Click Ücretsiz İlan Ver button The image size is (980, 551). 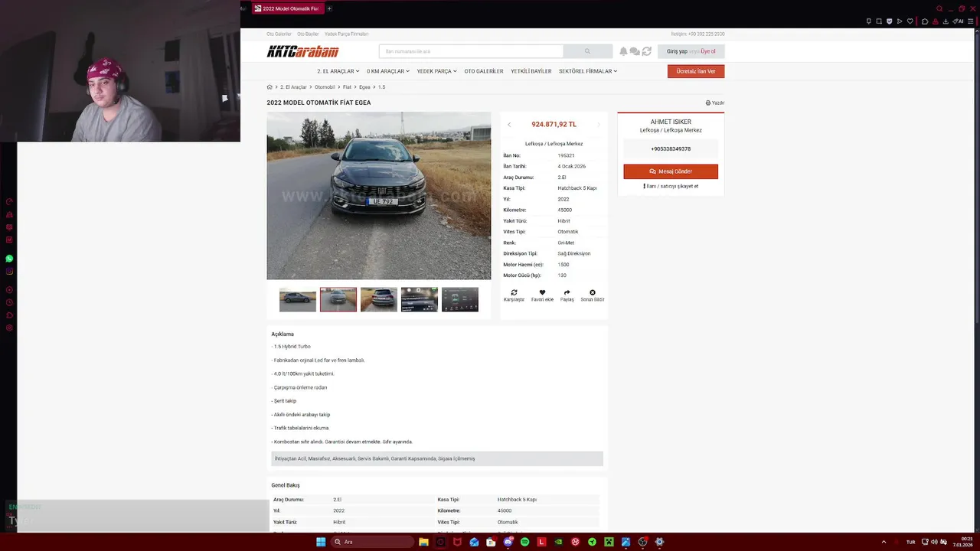[x=696, y=71]
